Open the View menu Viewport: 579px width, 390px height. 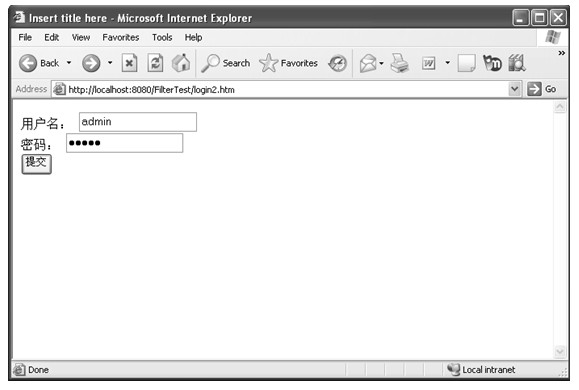[x=81, y=37]
